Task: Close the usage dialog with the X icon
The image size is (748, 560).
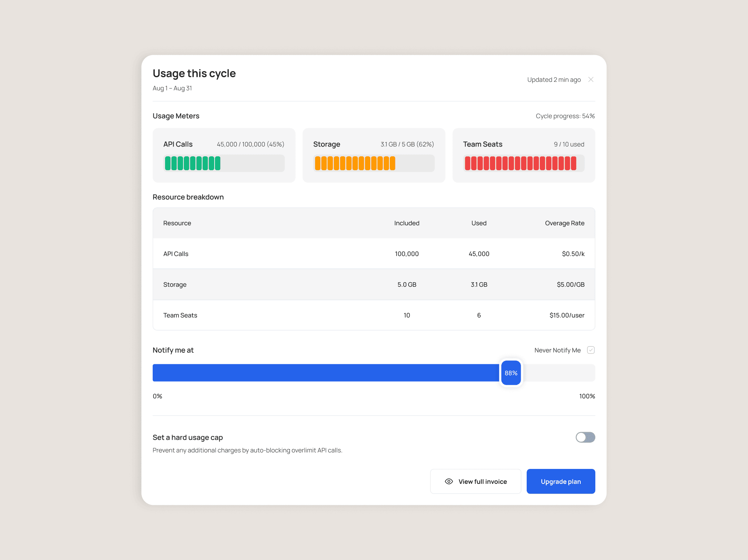Action: click(591, 79)
